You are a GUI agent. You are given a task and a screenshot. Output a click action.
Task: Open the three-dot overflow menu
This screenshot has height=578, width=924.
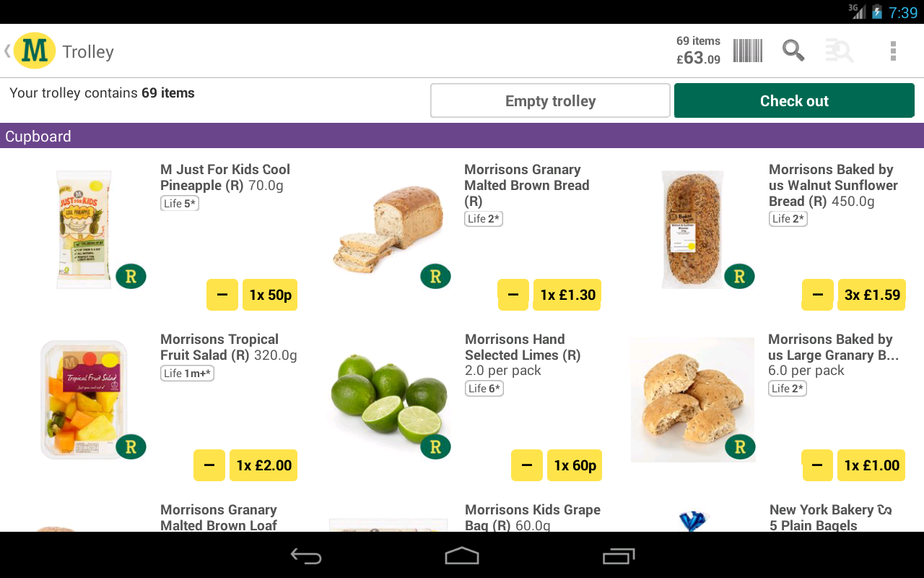[x=893, y=51]
